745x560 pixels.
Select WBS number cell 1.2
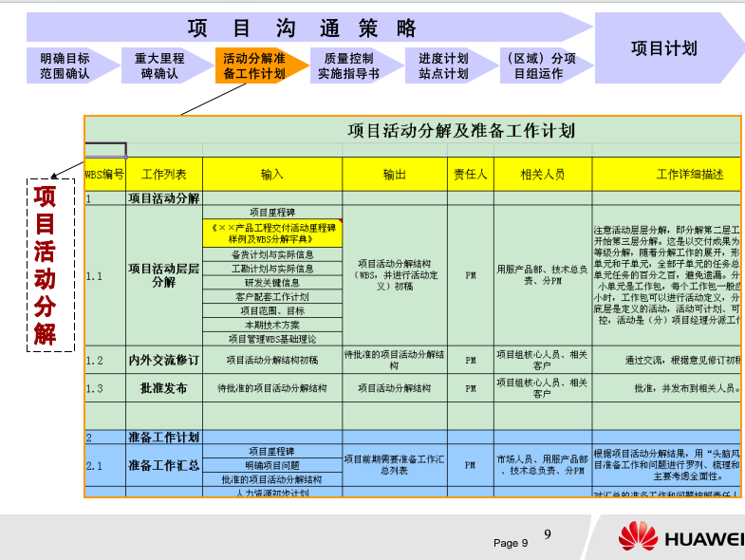point(105,361)
